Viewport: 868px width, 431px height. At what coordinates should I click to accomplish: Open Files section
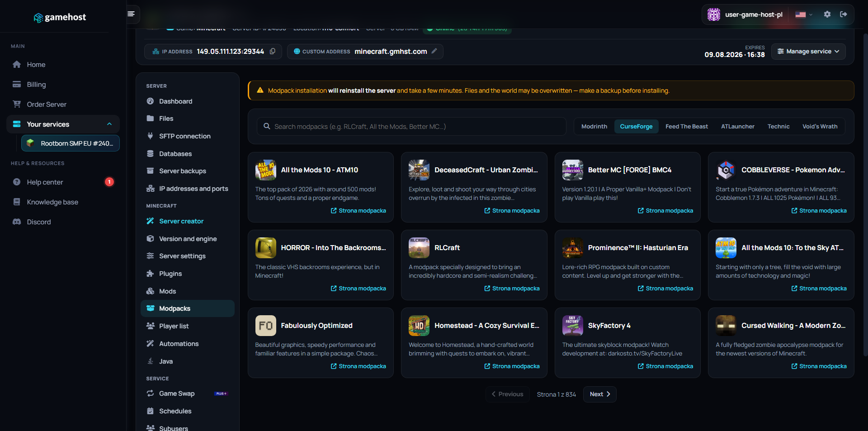(x=188, y=118)
